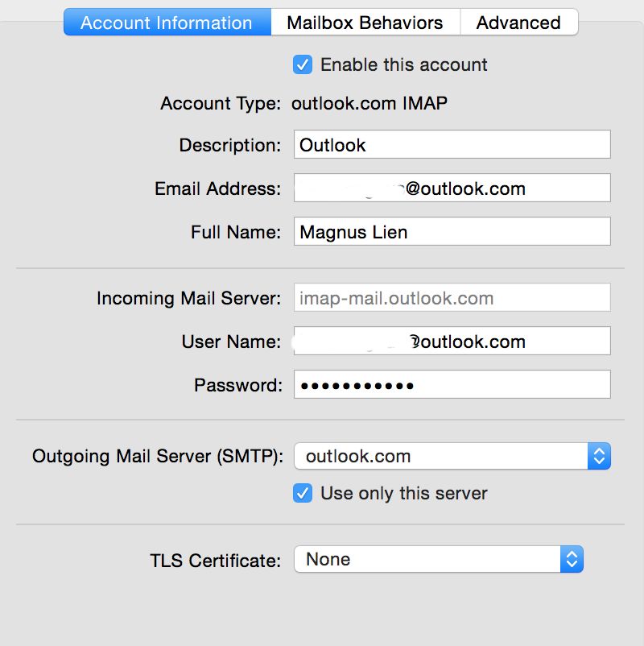Toggle the Enable this account checkbox
Image resolution: width=644 pixels, height=646 pixels.
point(302,64)
